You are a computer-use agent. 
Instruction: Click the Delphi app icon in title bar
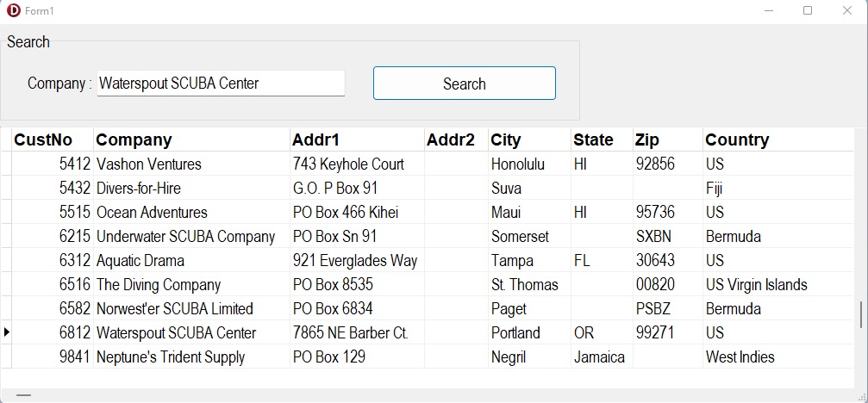(13, 10)
